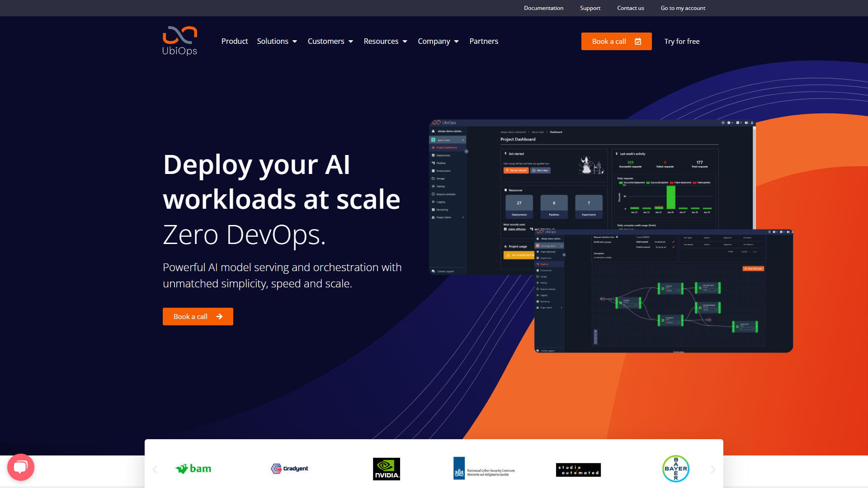Click the left carousel arrow
This screenshot has height=488, width=868.
[155, 469]
